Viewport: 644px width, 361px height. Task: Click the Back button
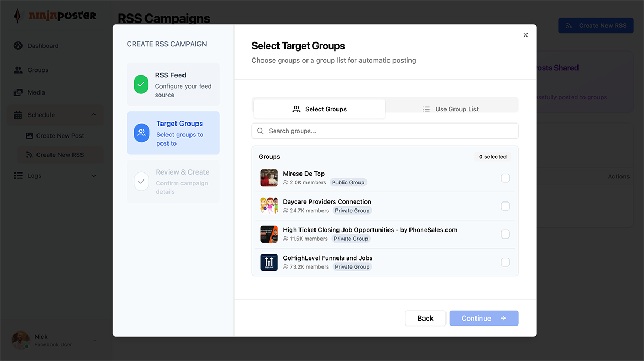(425, 318)
